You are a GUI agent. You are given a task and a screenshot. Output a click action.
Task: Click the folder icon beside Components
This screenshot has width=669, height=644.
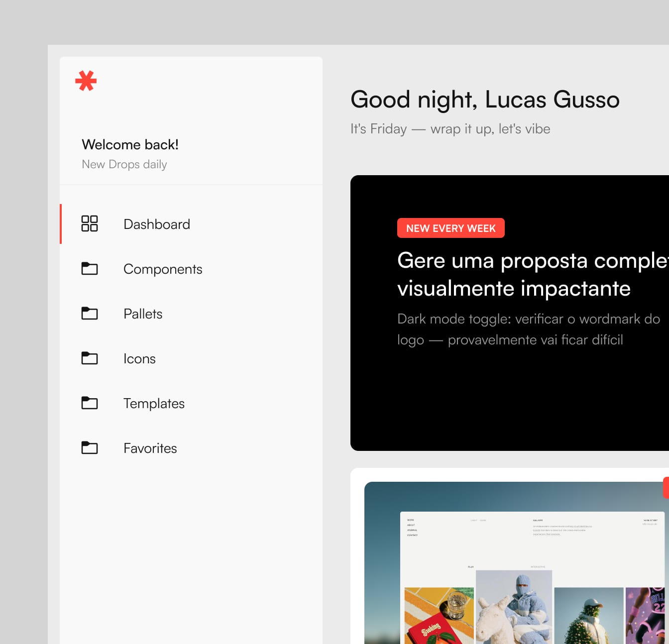pos(90,268)
